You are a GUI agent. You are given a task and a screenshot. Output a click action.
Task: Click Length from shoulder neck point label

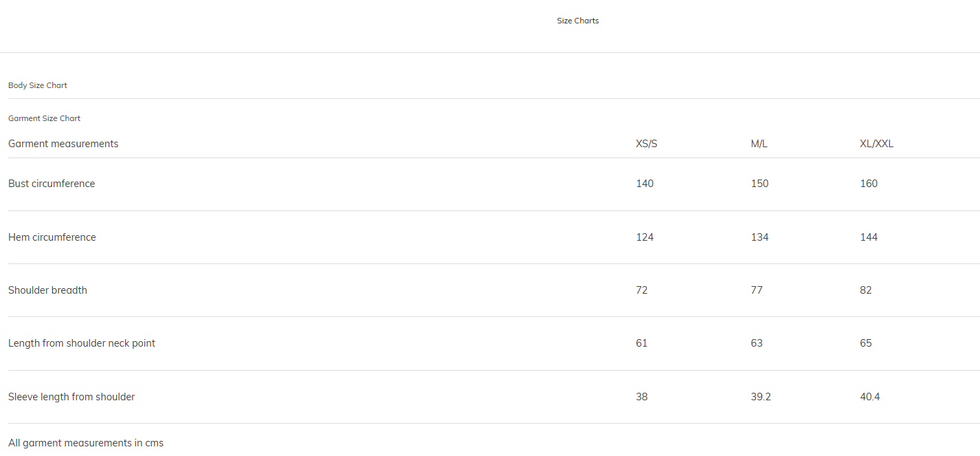[x=82, y=343]
